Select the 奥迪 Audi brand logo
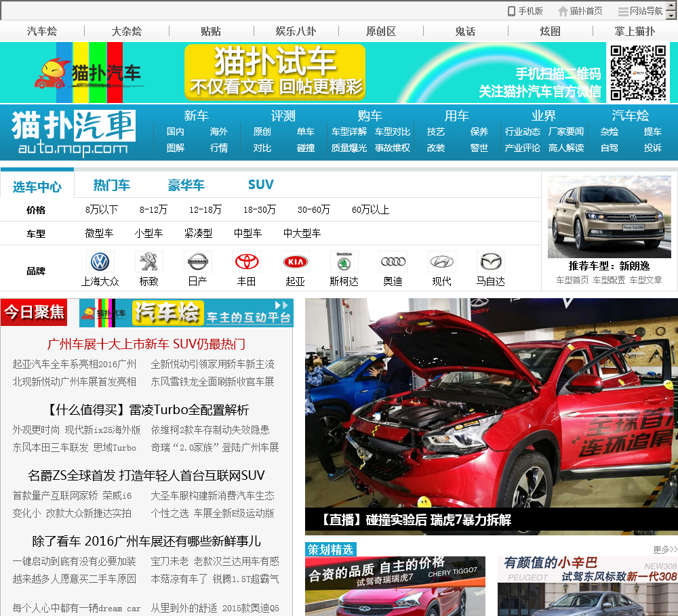678x616 pixels. click(393, 262)
